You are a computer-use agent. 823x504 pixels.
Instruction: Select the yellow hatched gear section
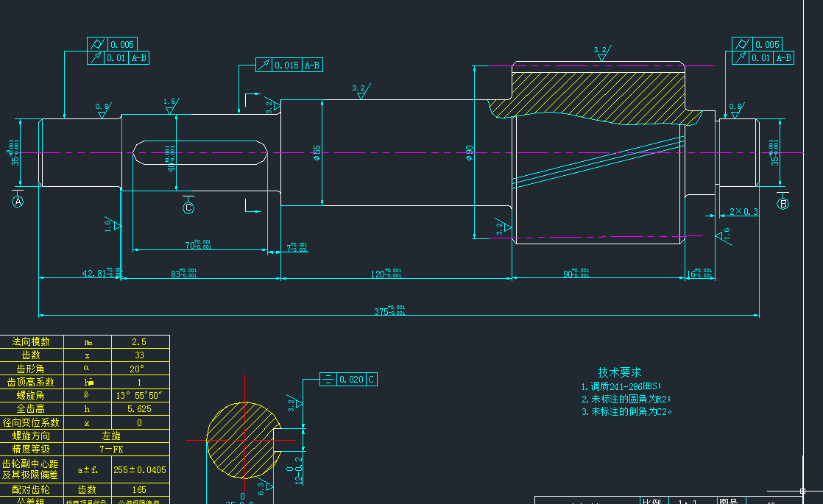coord(596,98)
